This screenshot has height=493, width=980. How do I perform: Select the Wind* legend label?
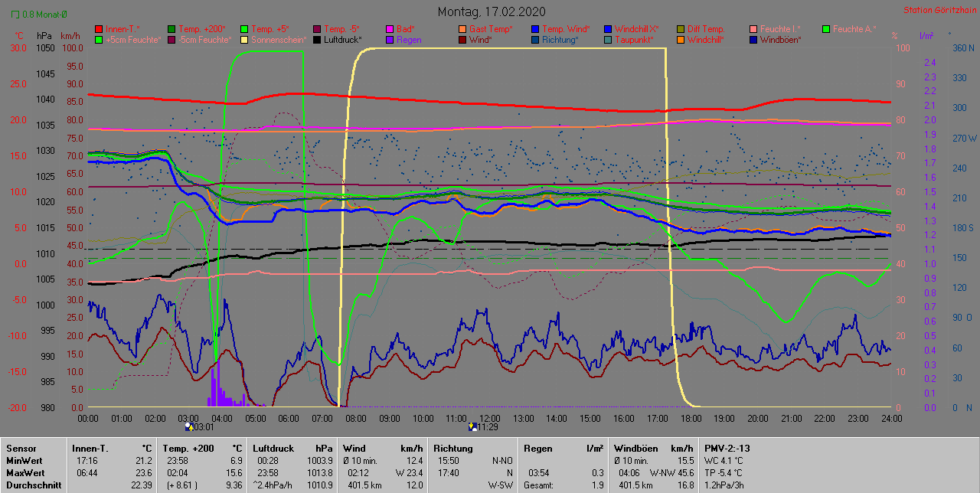tap(481, 39)
